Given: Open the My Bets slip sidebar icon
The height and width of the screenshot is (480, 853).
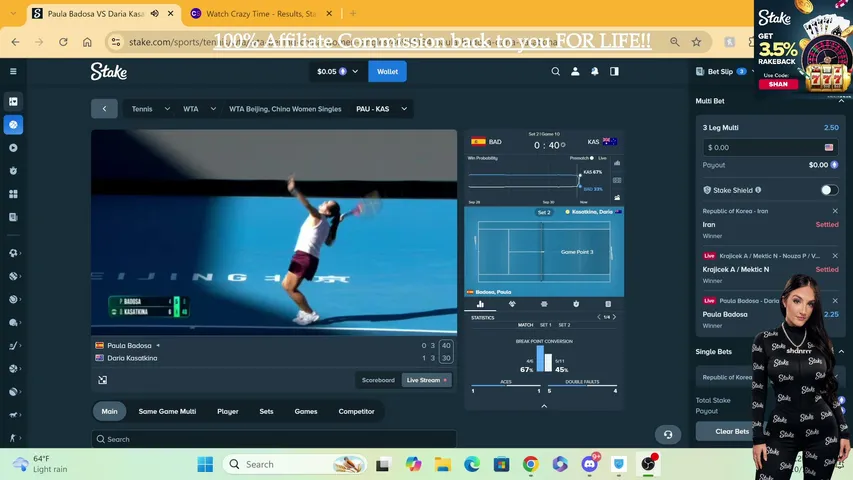Looking at the screenshot, I should 13,217.
